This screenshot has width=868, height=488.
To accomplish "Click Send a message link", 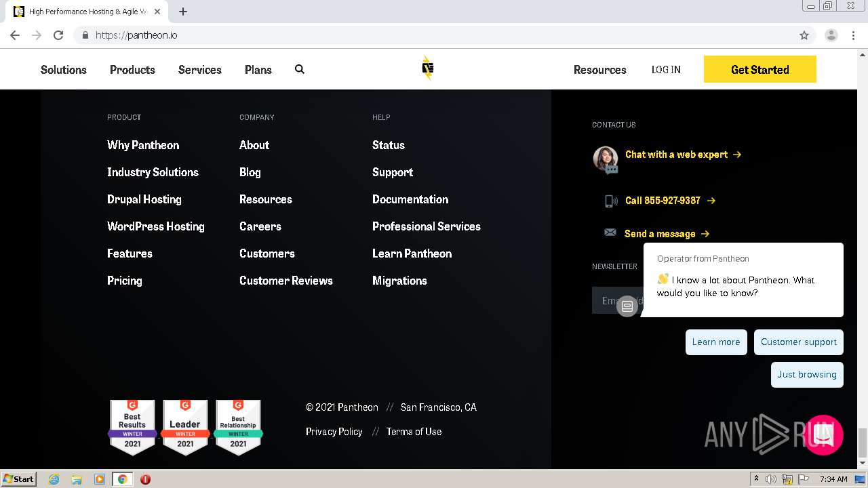I will click(667, 234).
